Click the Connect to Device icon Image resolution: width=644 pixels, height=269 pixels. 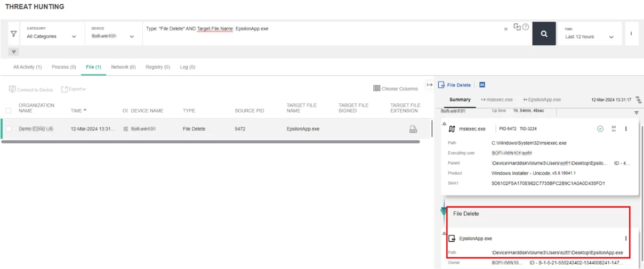point(12,89)
